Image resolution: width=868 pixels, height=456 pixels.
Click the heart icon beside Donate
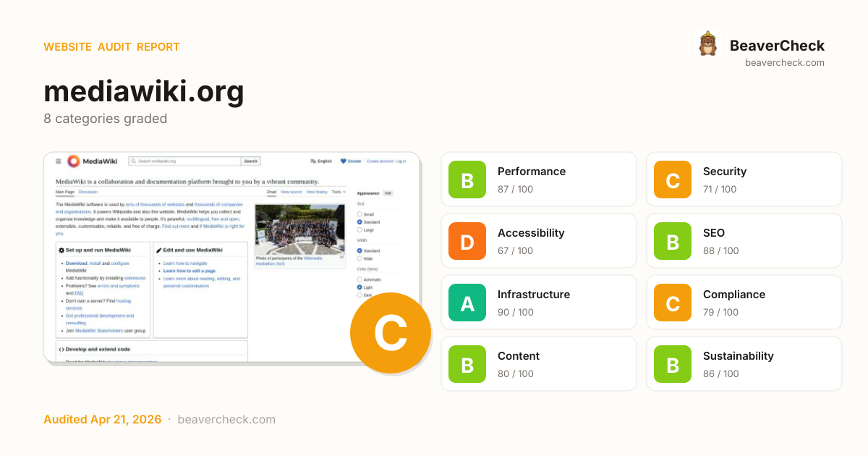pos(343,161)
